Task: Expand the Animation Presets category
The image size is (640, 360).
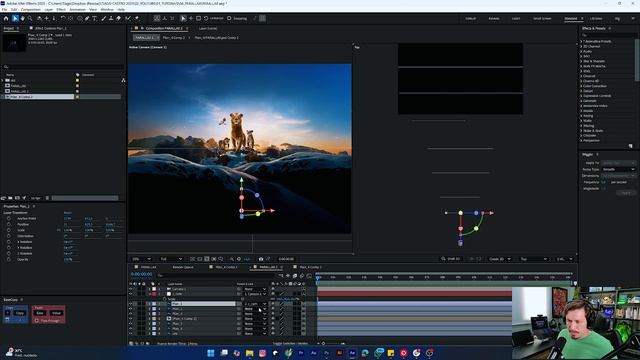Action: tap(581, 41)
